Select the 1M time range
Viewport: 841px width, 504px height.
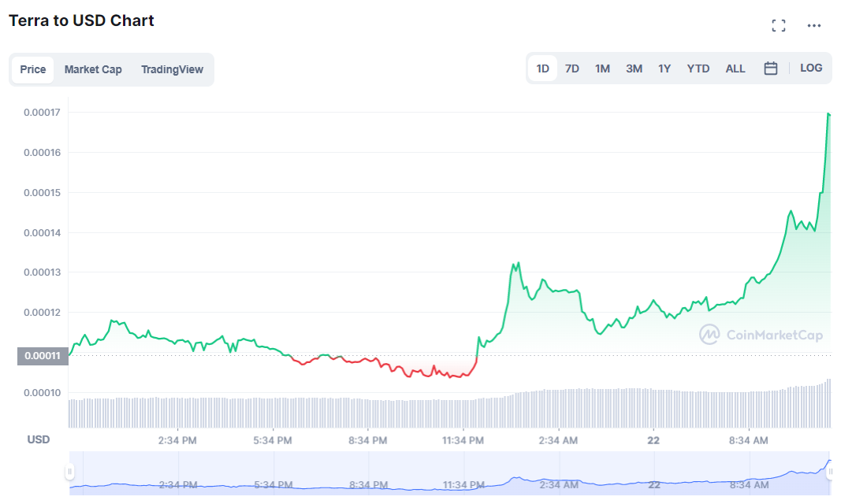[602, 69]
